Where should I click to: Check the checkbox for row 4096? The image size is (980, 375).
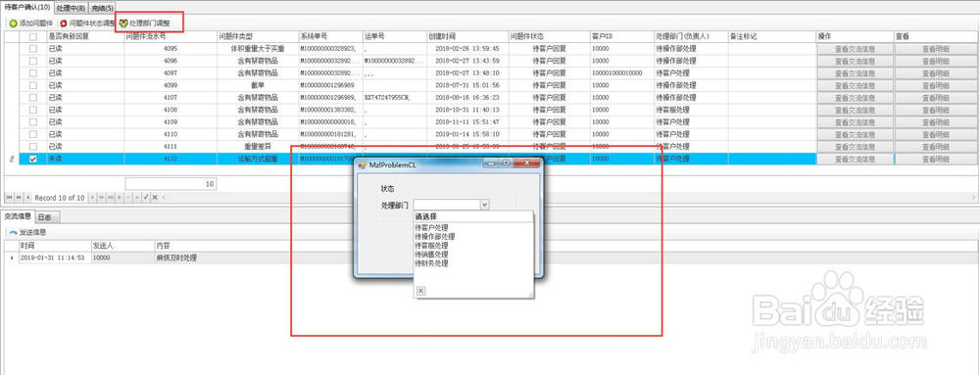click(33, 61)
